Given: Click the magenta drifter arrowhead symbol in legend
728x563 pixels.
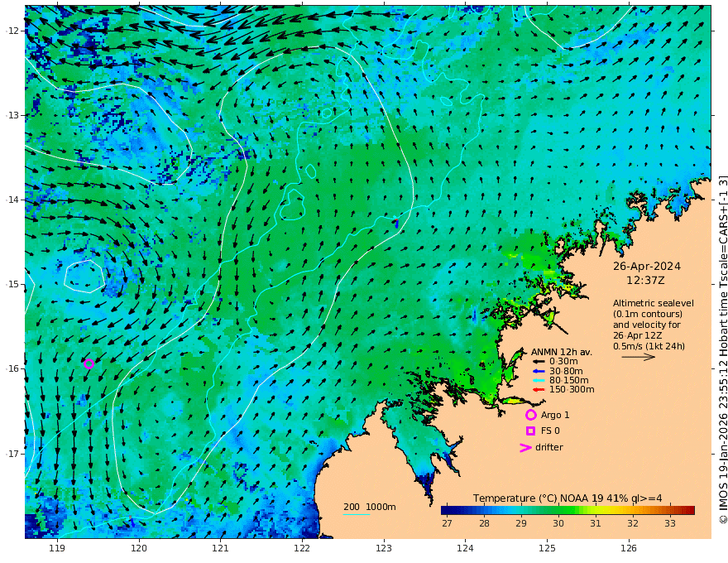Looking at the screenshot, I should [x=525, y=448].
